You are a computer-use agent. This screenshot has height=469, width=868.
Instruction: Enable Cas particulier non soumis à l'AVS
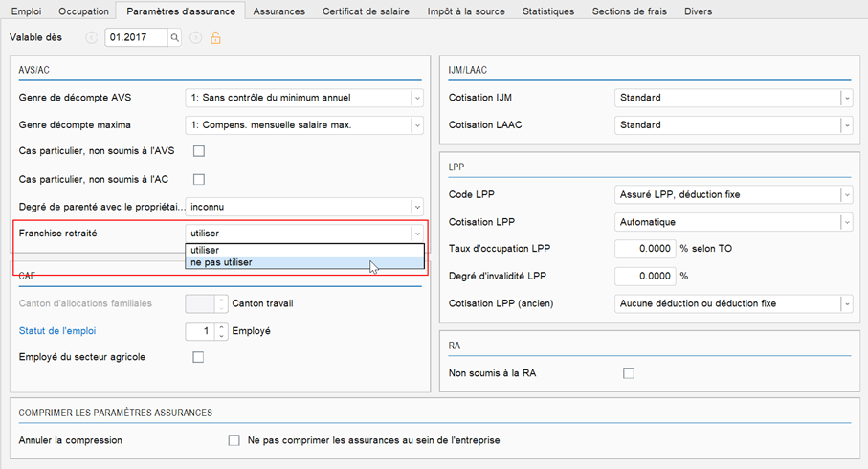click(x=199, y=151)
